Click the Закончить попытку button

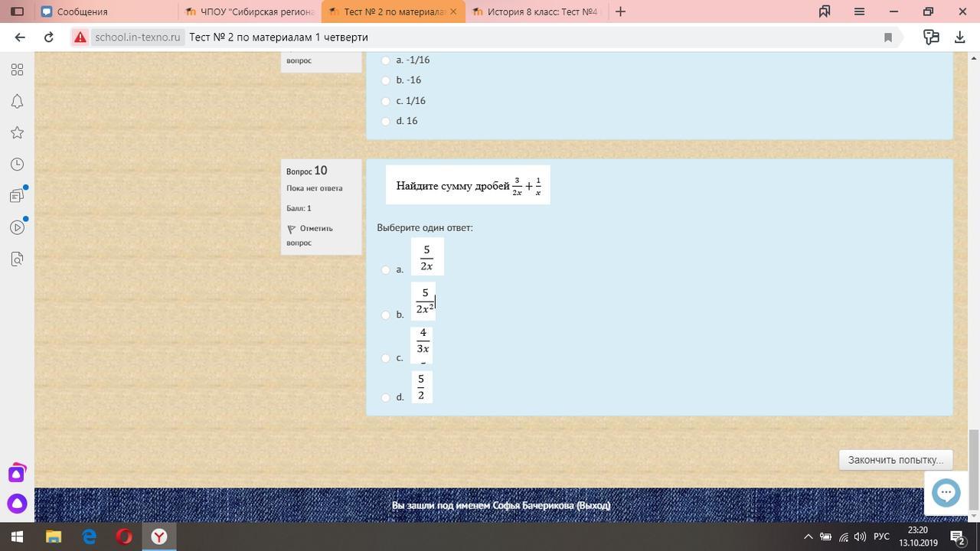[895, 460]
